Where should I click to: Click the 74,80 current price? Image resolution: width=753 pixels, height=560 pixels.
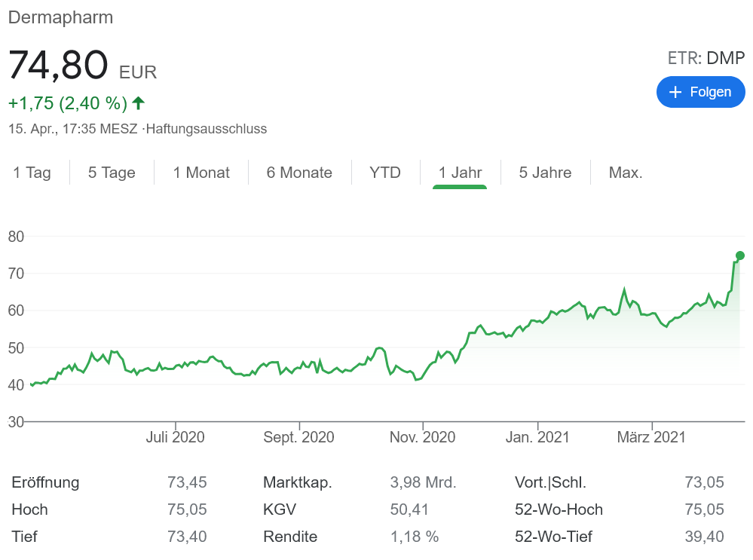pos(58,65)
